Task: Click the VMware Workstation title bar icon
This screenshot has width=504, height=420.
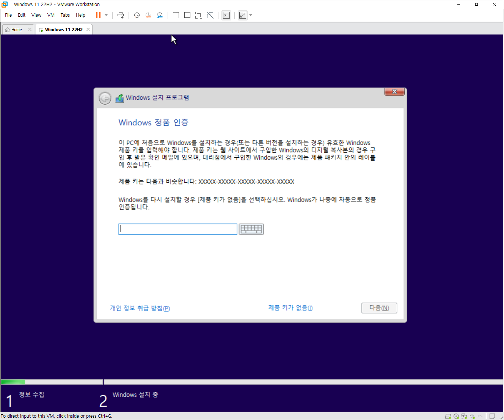Action: tap(5, 5)
